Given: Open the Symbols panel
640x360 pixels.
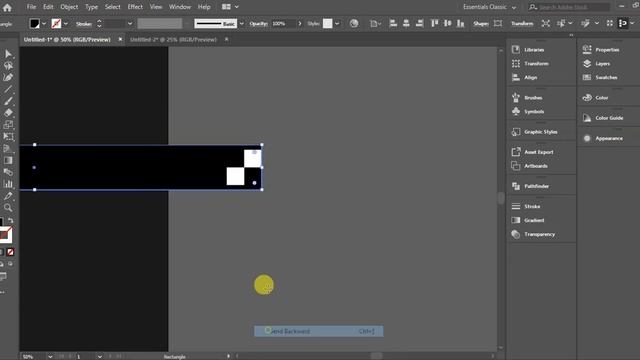Looking at the screenshot, I should [533, 111].
